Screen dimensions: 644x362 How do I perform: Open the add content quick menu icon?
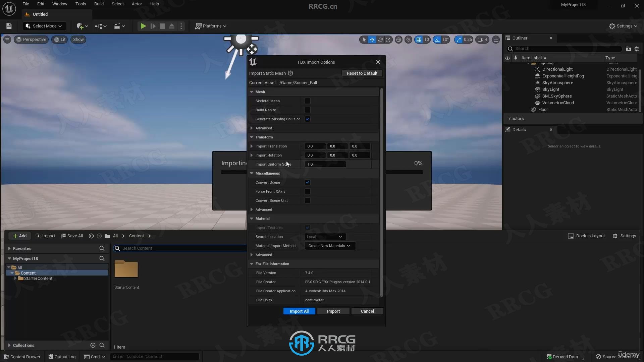pos(82,26)
